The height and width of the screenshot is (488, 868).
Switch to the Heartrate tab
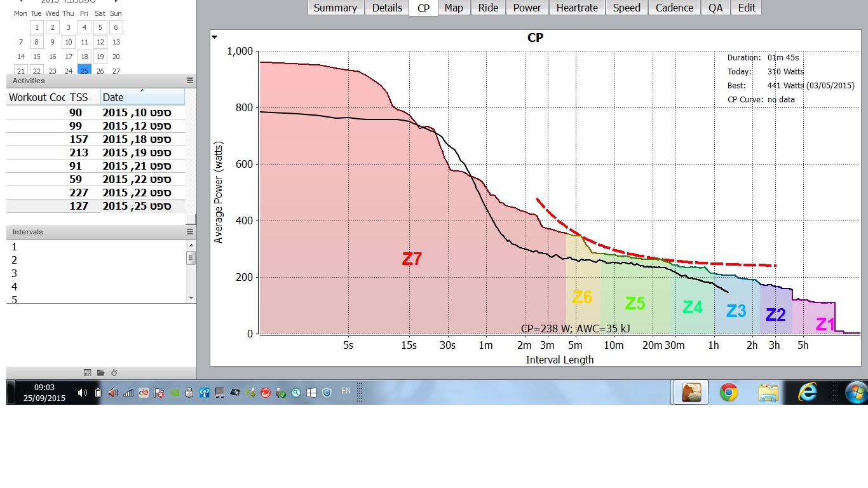[577, 8]
